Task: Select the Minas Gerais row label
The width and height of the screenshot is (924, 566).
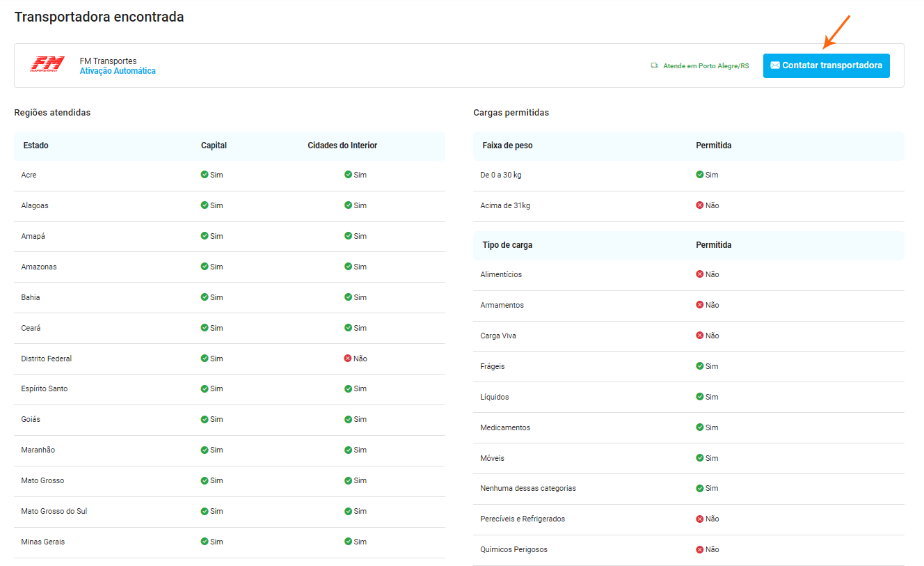Action: [43, 542]
